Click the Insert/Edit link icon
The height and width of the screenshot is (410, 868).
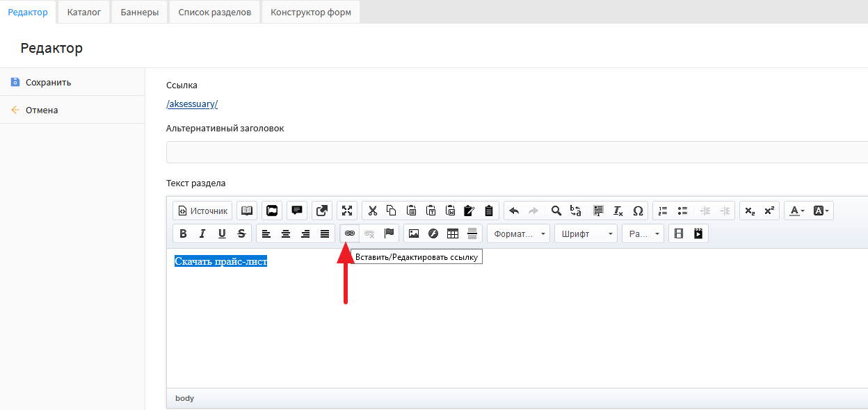[x=350, y=233]
